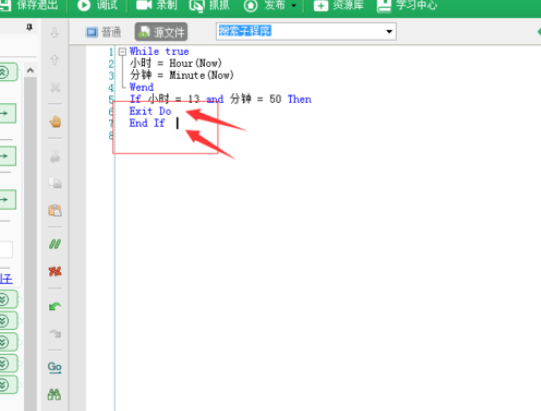
Task: Collapse the top green panel section chevron
Action: point(3,72)
